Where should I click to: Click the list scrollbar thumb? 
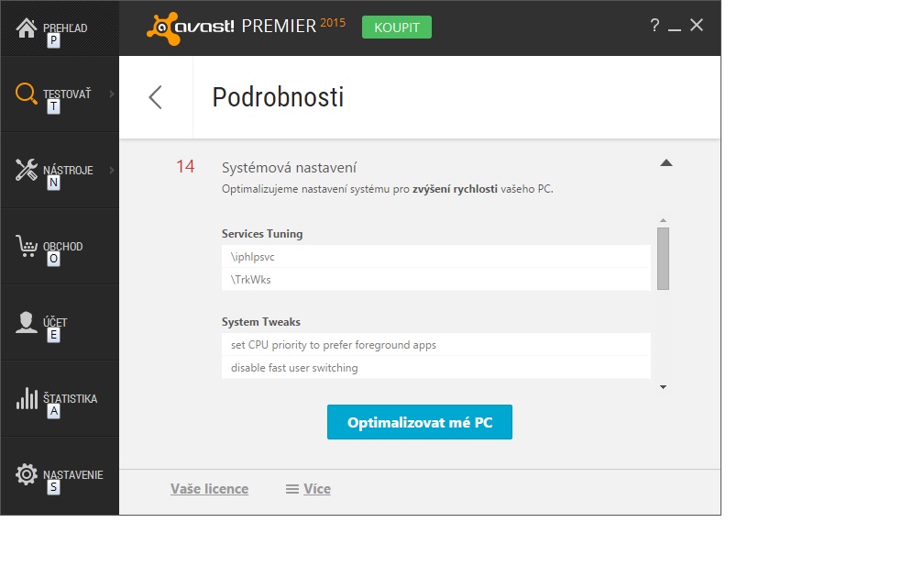663,259
